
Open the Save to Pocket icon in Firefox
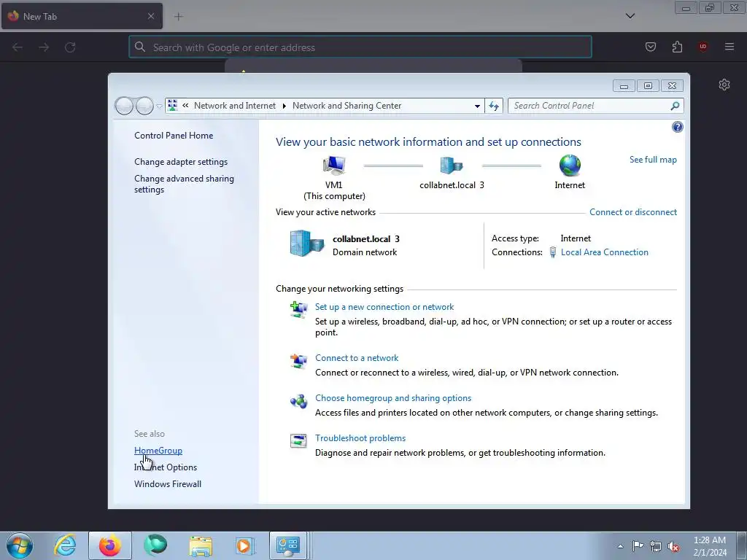[651, 47]
